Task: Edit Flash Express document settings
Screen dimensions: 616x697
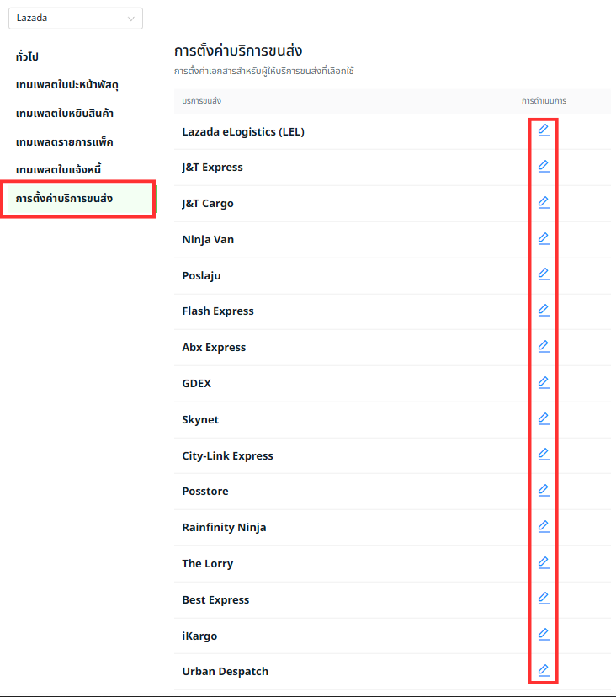Action: tap(544, 311)
